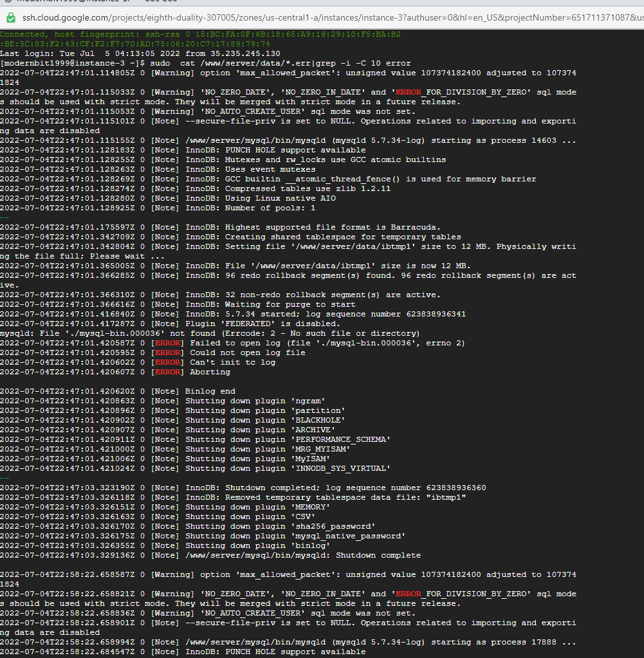Click "Shutting down plugin 'BLACKHOLE'" line
This screenshot has height=658, width=644.
click(x=172, y=421)
